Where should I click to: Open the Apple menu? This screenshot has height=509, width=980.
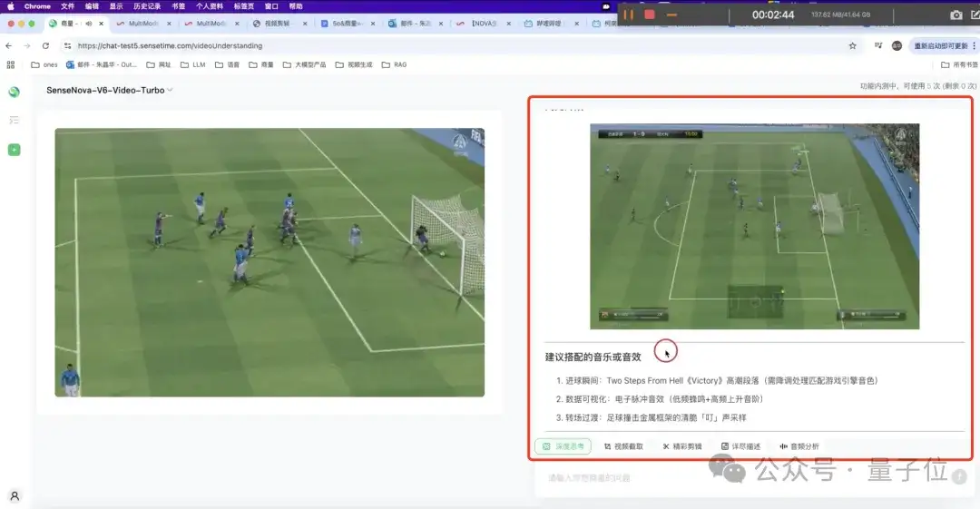[10, 6]
